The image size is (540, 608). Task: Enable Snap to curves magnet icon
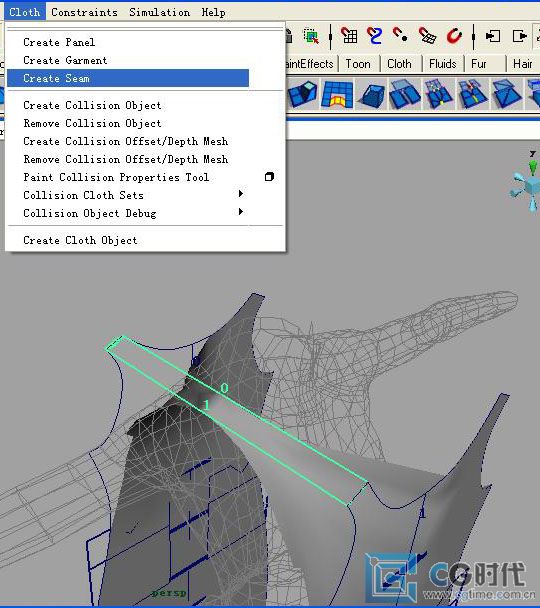[x=374, y=36]
